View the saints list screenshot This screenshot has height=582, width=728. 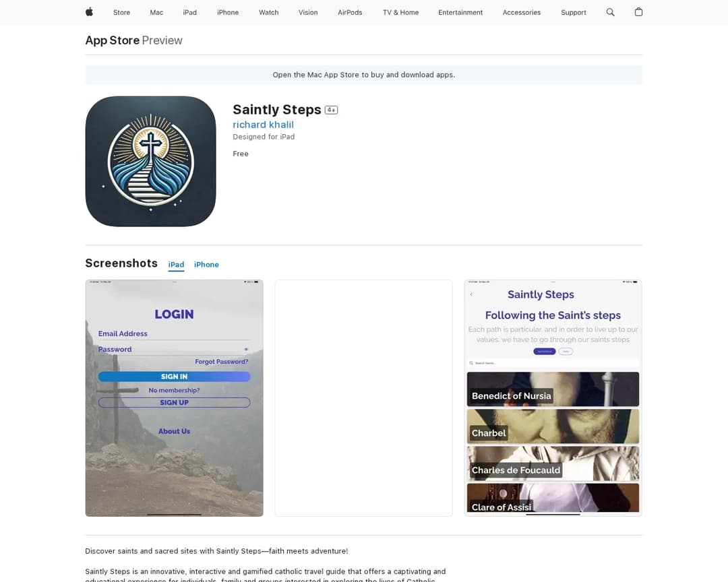point(553,397)
